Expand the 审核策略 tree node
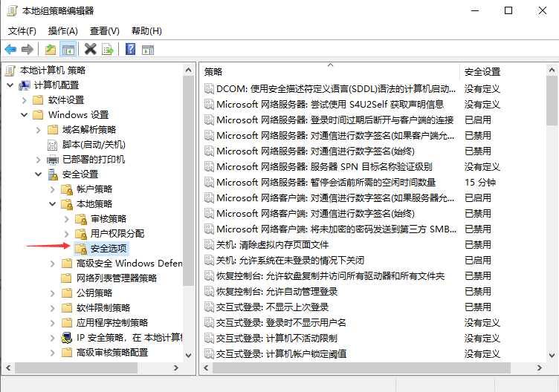 [66, 218]
